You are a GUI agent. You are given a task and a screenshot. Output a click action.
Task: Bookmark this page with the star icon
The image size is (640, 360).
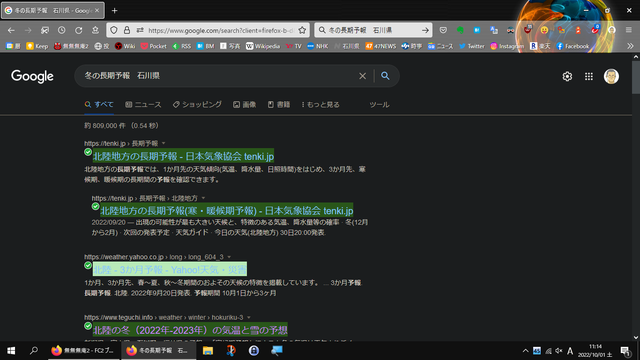302,30
